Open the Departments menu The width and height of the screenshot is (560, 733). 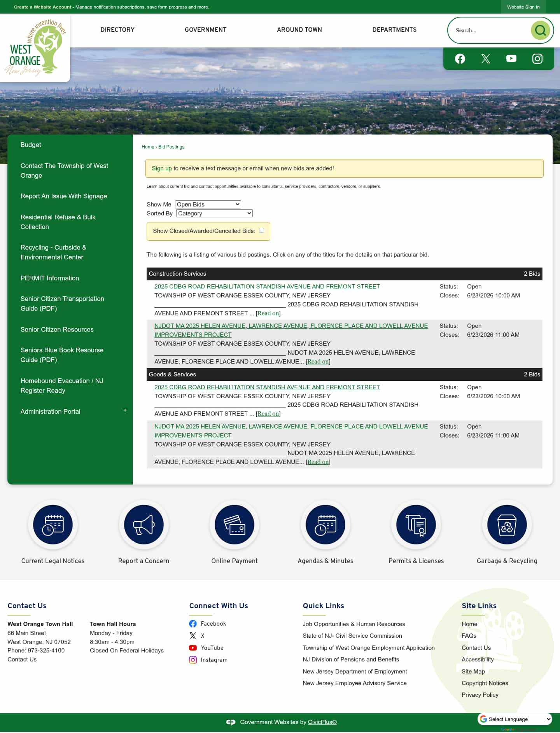[394, 30]
